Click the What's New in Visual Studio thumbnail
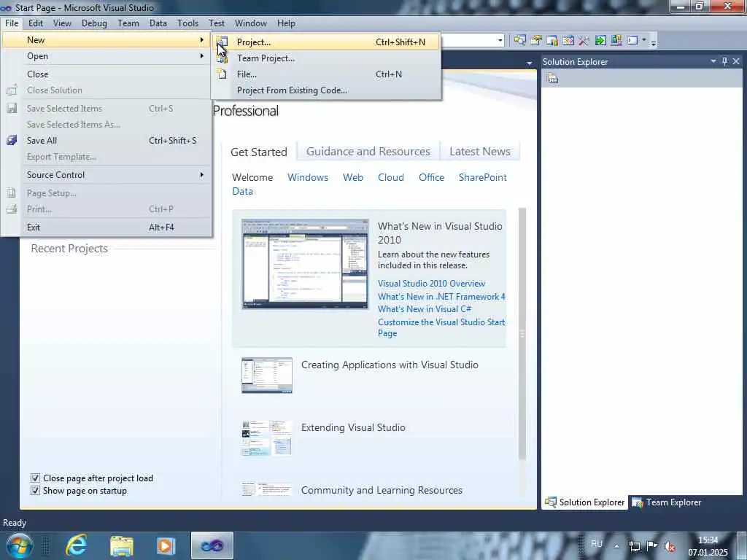This screenshot has width=747, height=560. [x=305, y=264]
